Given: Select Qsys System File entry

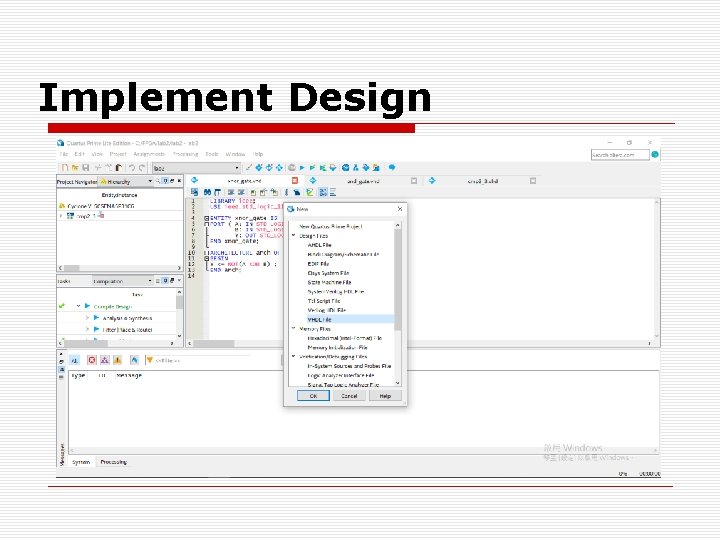Looking at the screenshot, I should tap(328, 273).
